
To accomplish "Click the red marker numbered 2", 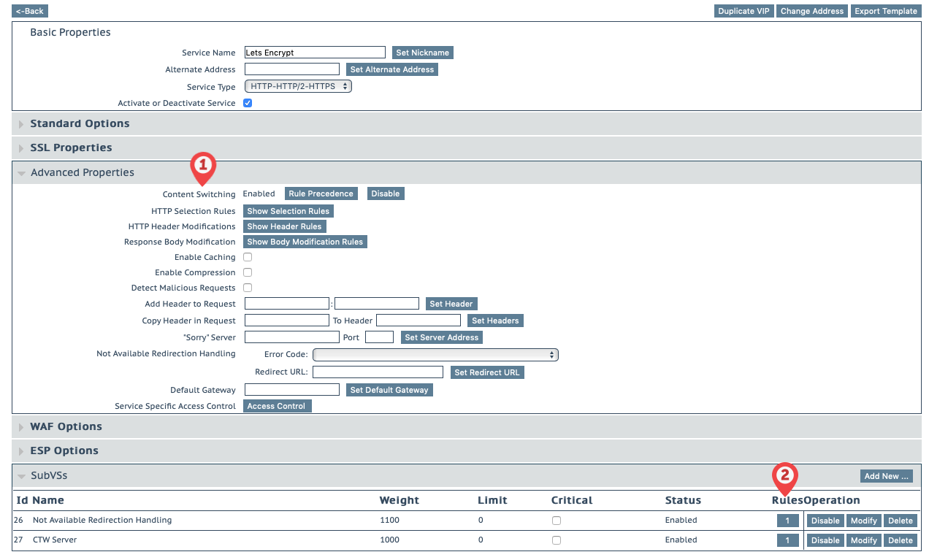I will click(784, 476).
